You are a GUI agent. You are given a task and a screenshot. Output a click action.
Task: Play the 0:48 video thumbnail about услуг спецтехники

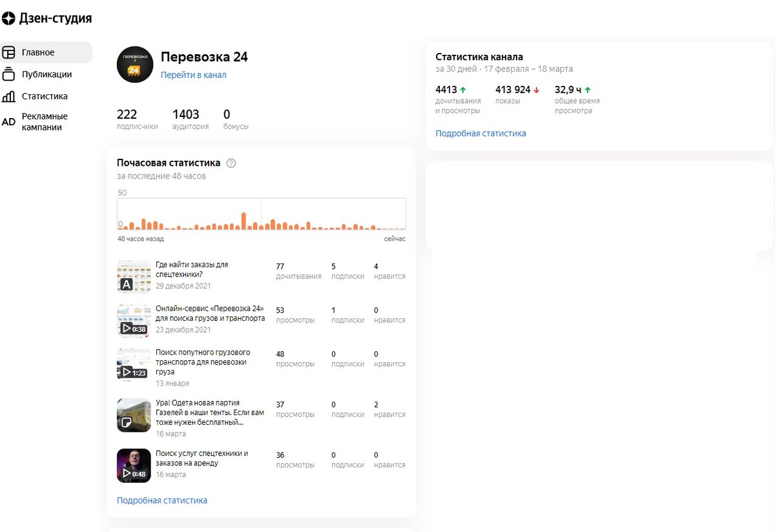[134, 466]
